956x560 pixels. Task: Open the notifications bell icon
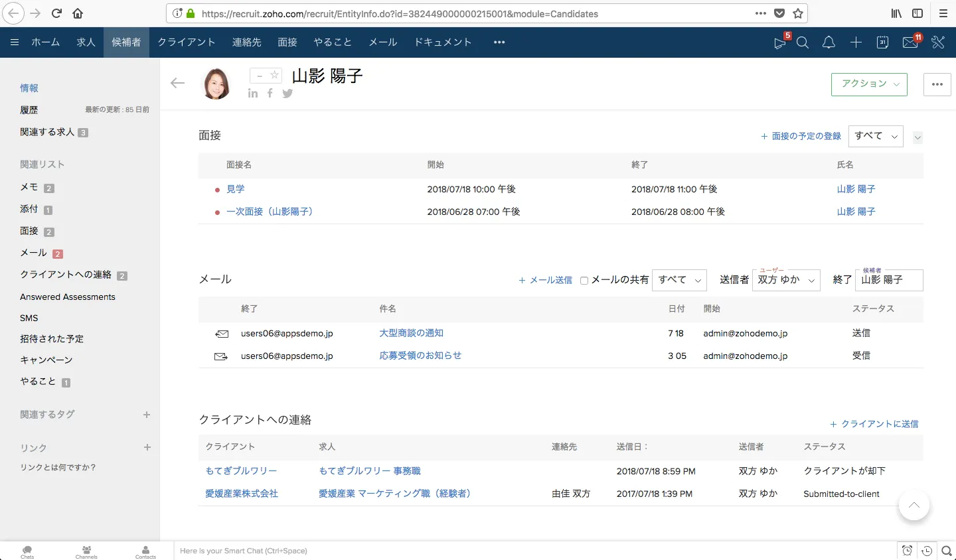pyautogui.click(x=829, y=42)
